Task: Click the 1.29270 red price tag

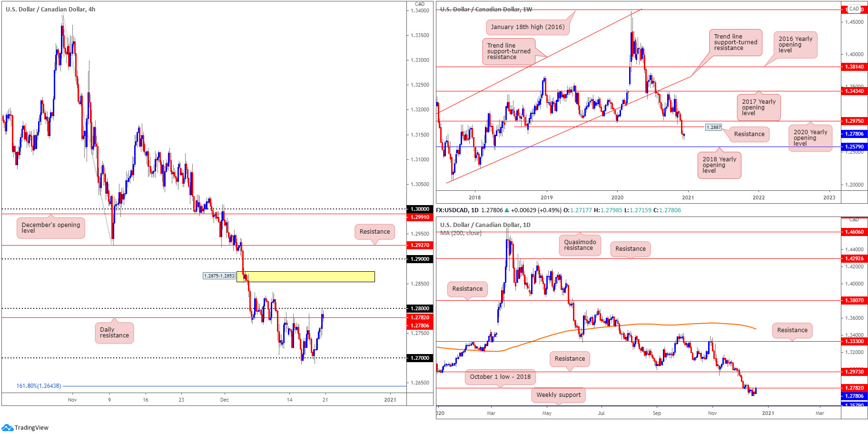Action: (419, 245)
